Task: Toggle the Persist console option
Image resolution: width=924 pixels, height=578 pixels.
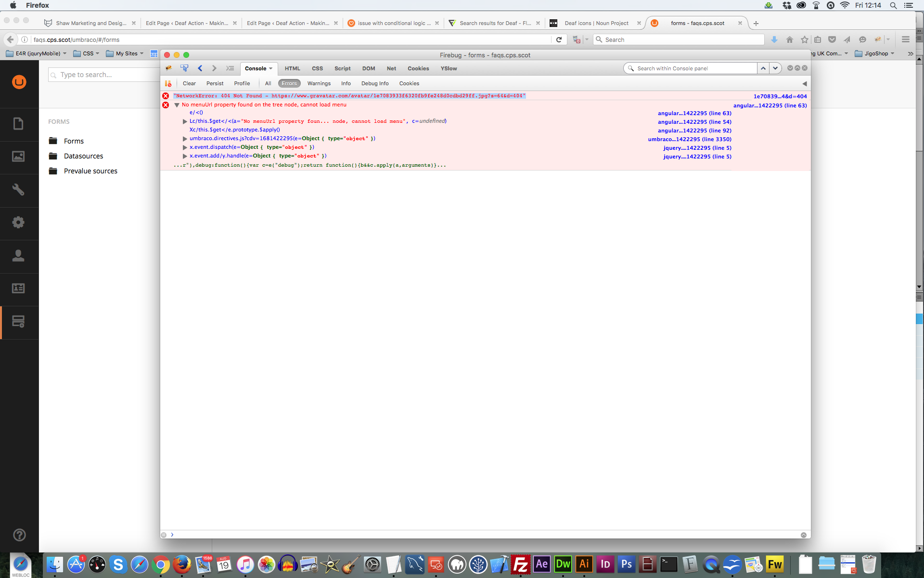Action: [215, 83]
